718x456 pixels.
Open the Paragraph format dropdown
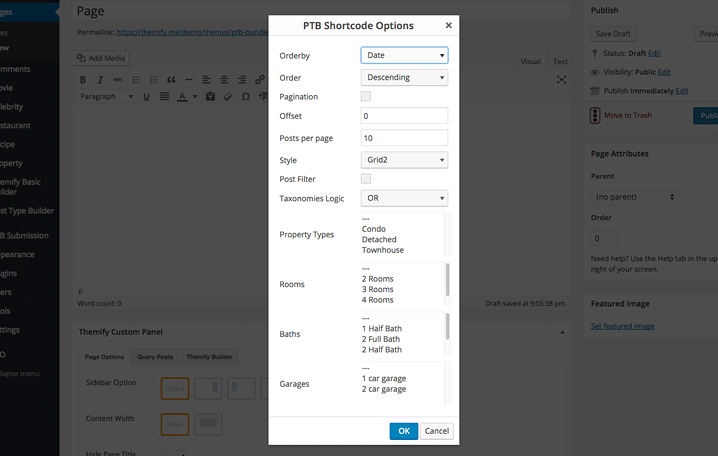(x=106, y=97)
